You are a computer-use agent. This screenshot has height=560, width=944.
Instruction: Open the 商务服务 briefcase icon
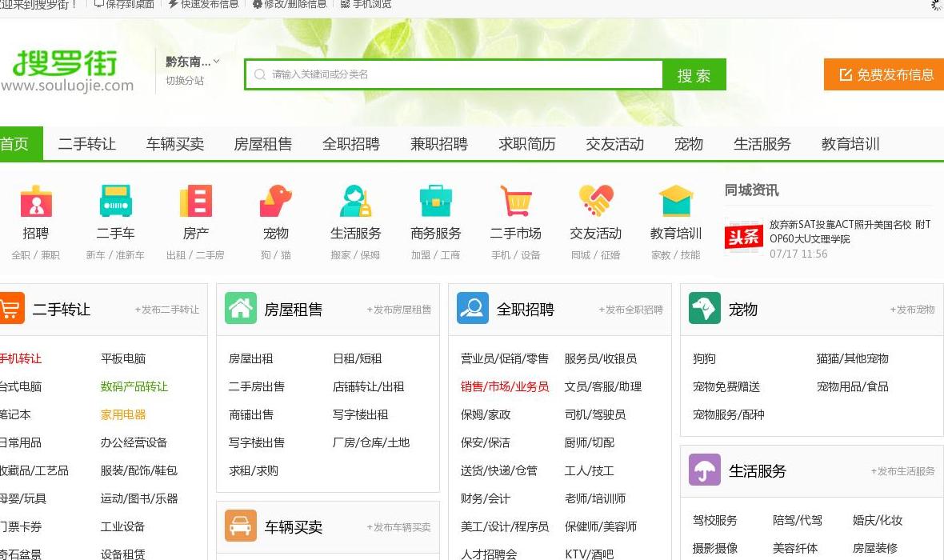(435, 201)
